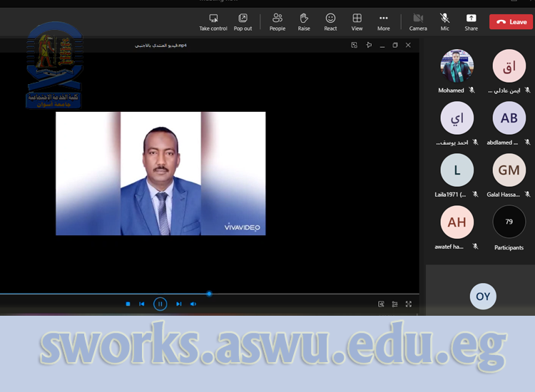Enter full screen in the media player

click(409, 304)
